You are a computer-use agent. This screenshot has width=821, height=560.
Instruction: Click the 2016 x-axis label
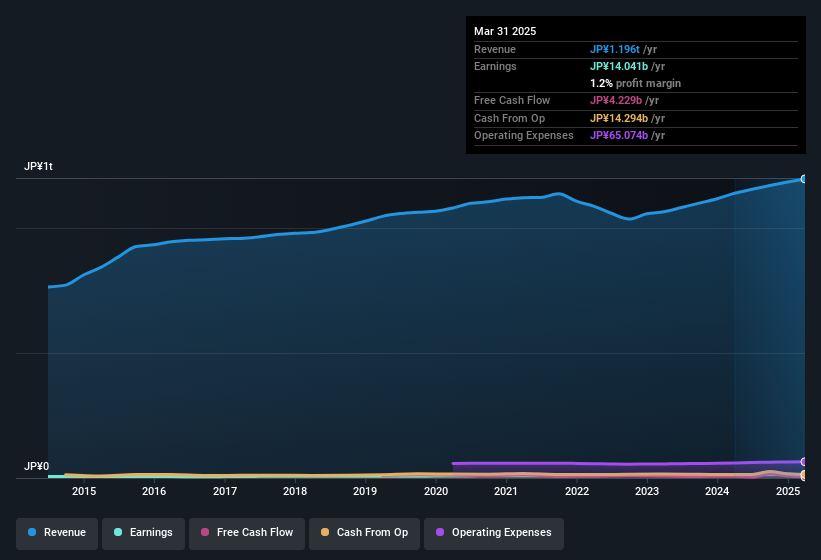pos(154,491)
